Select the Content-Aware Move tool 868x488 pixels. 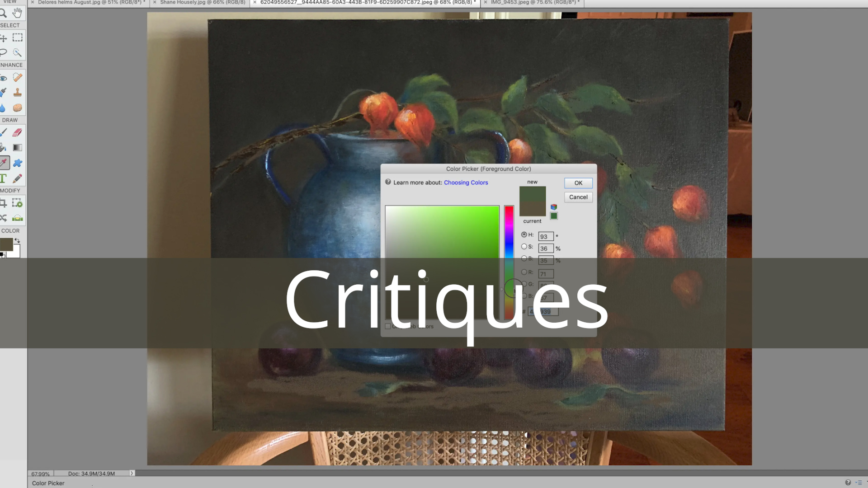(4, 218)
